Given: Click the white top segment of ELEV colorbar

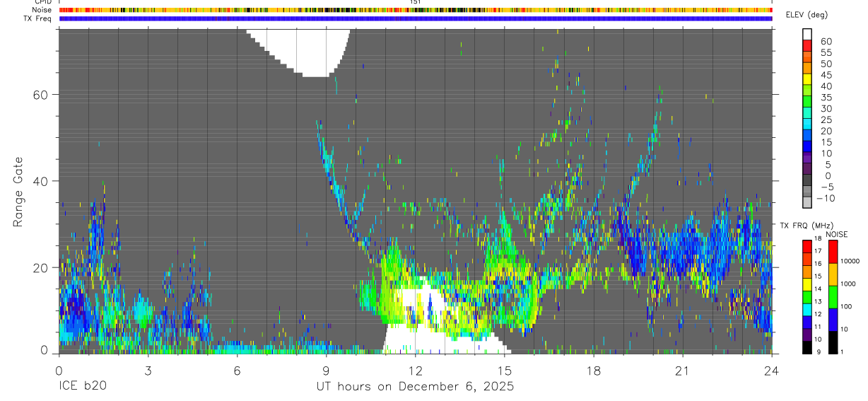Looking at the screenshot, I should tap(807, 33).
